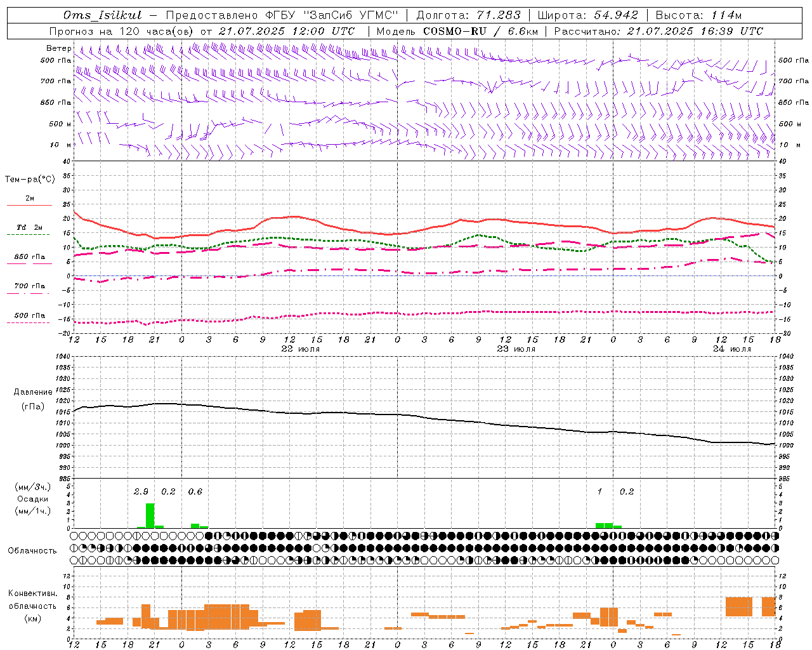Select Рассчитано: 21.07.2025 16:39 UTC timestamp
Image resolution: width=812 pixels, height=650 pixels.
[x=658, y=31]
